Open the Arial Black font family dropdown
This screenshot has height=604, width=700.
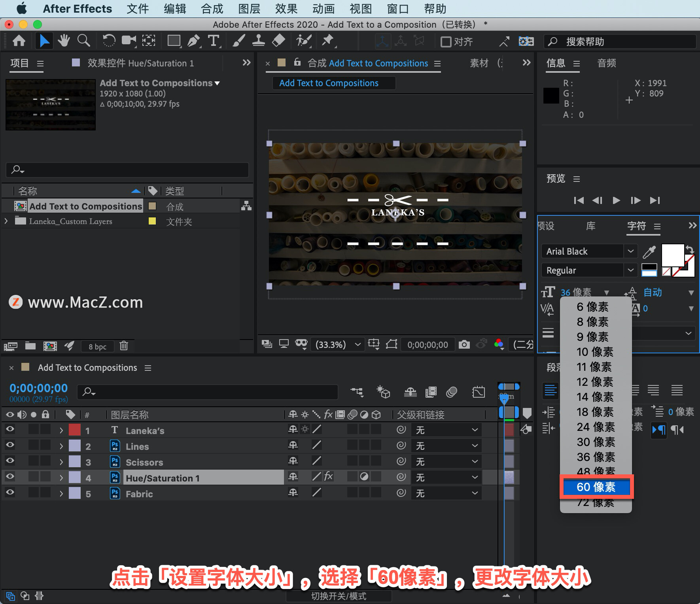(630, 251)
